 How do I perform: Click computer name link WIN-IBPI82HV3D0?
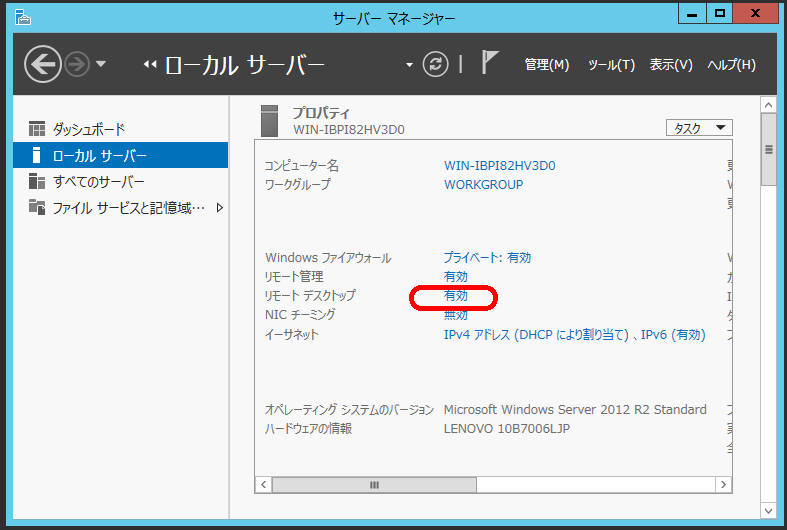499,165
